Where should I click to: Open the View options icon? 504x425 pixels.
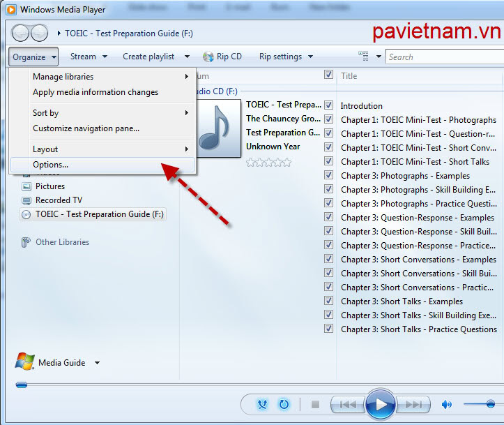pos(364,56)
